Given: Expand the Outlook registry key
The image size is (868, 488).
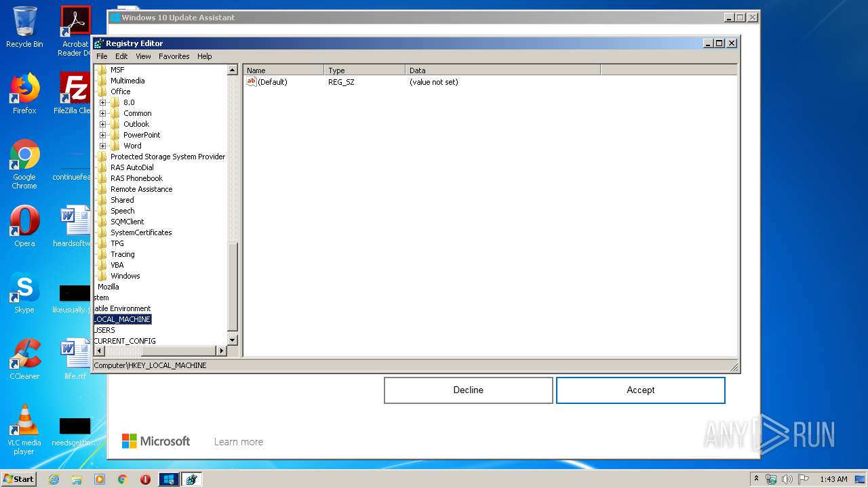Looking at the screenshot, I should point(103,124).
